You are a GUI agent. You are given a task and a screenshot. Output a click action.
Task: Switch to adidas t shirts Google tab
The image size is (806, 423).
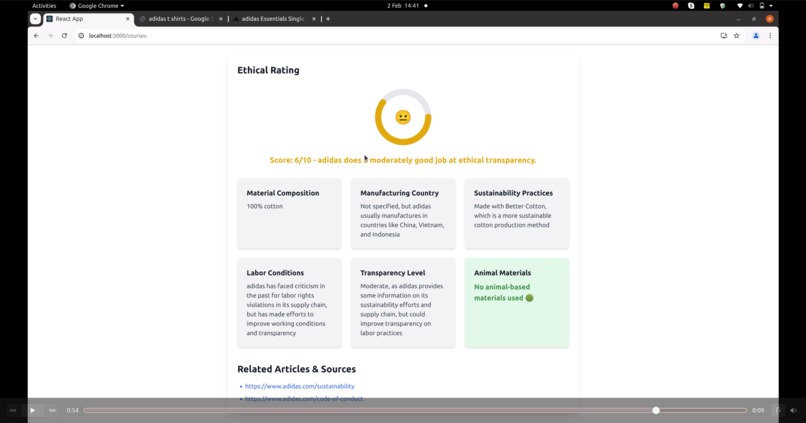coord(181,19)
